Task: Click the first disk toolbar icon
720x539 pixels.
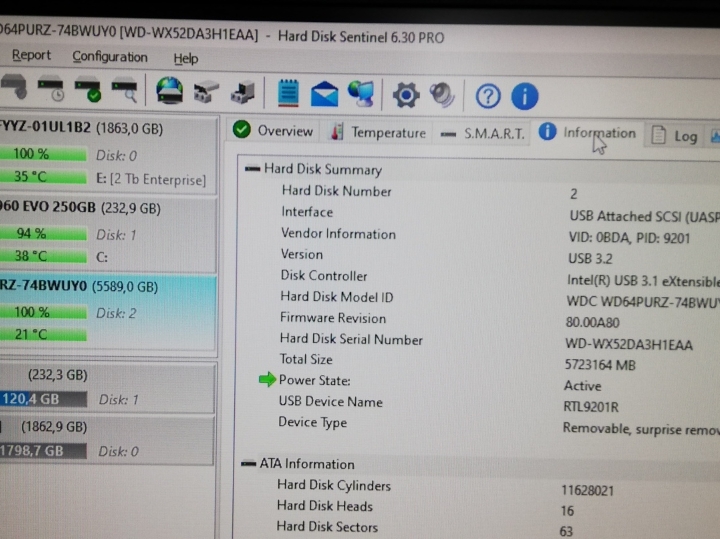Action: click(14, 87)
